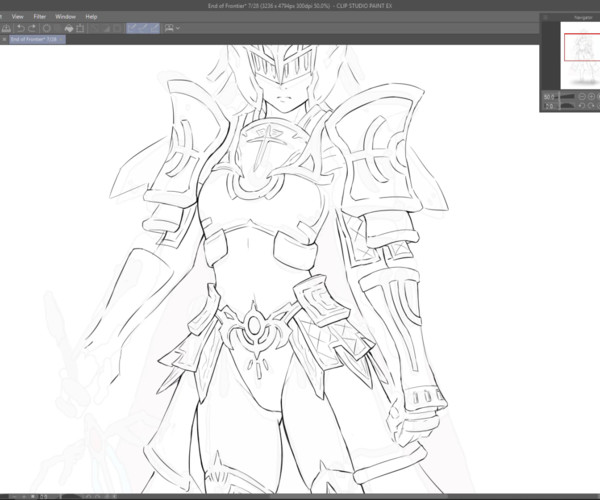The width and height of the screenshot is (600, 500).
Task: Toggle the first highlighted snap ruler icon
Action: [x=132, y=28]
